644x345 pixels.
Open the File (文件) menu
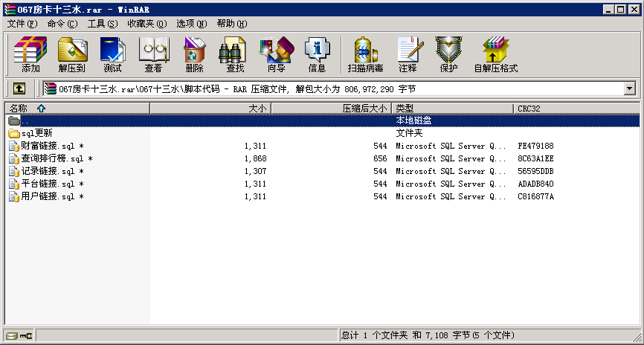pos(22,24)
